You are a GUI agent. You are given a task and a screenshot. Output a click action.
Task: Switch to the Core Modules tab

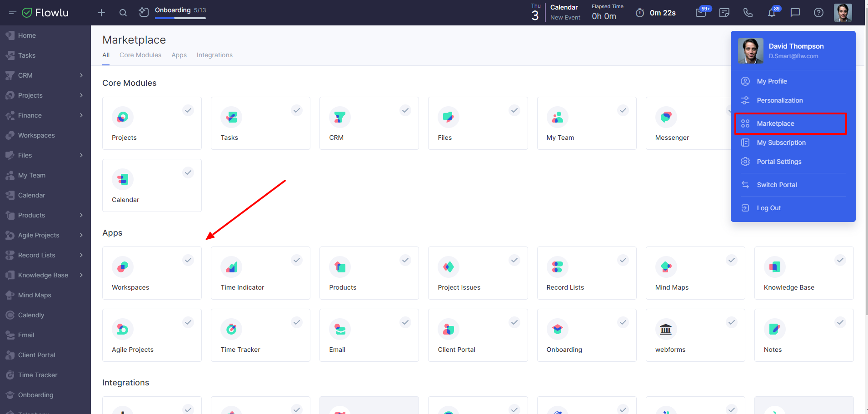(140, 55)
